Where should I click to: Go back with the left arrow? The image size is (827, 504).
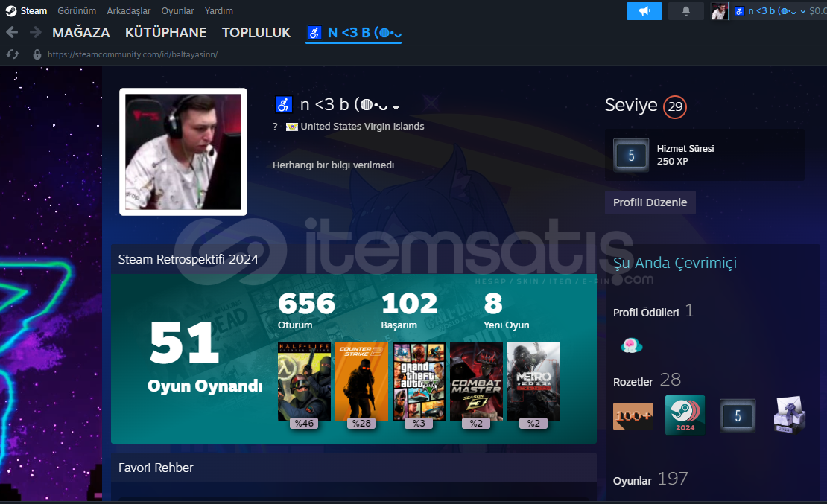pos(12,33)
